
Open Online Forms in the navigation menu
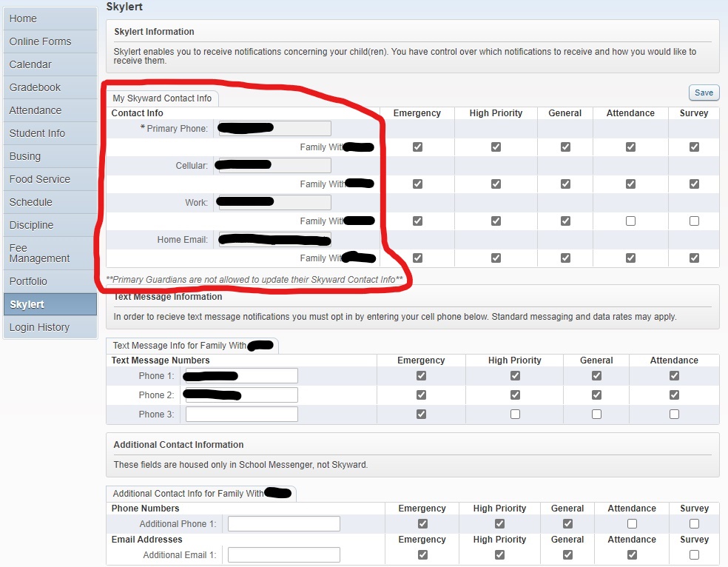(50, 41)
